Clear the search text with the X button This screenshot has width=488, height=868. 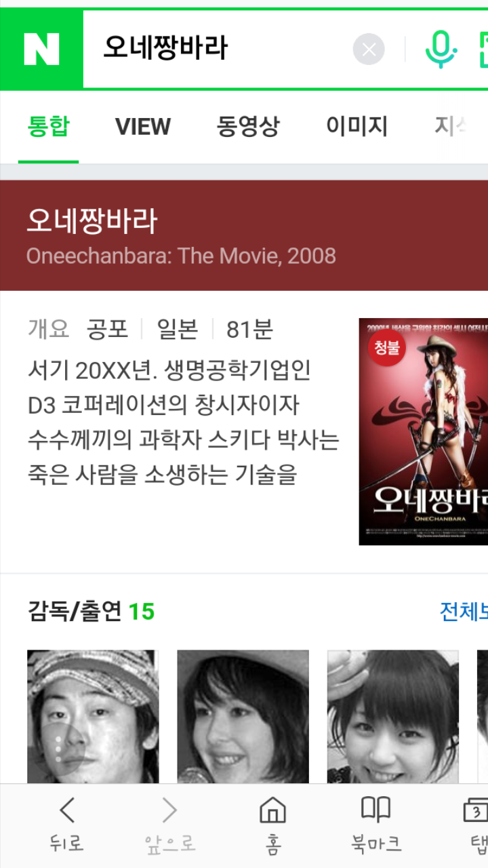click(369, 50)
